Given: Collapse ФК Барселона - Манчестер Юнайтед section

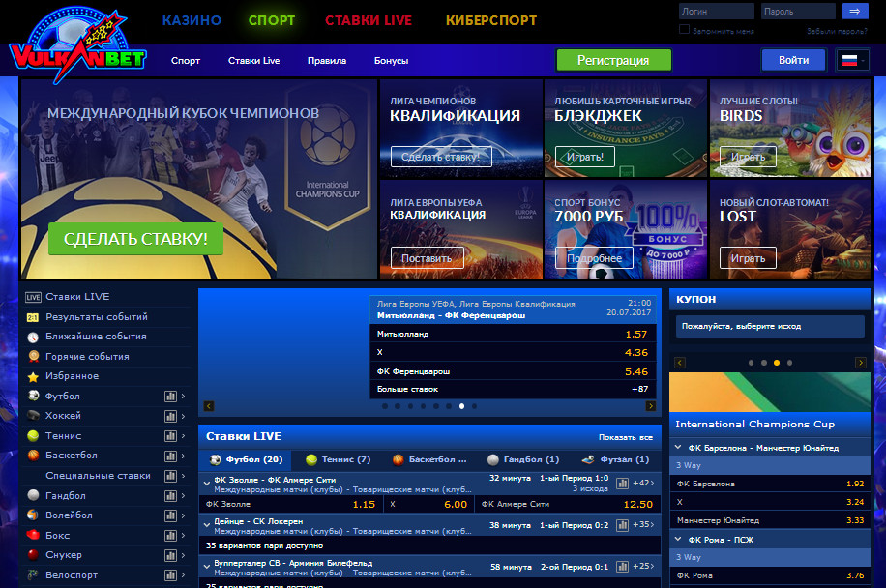Looking at the screenshot, I should pos(678,447).
